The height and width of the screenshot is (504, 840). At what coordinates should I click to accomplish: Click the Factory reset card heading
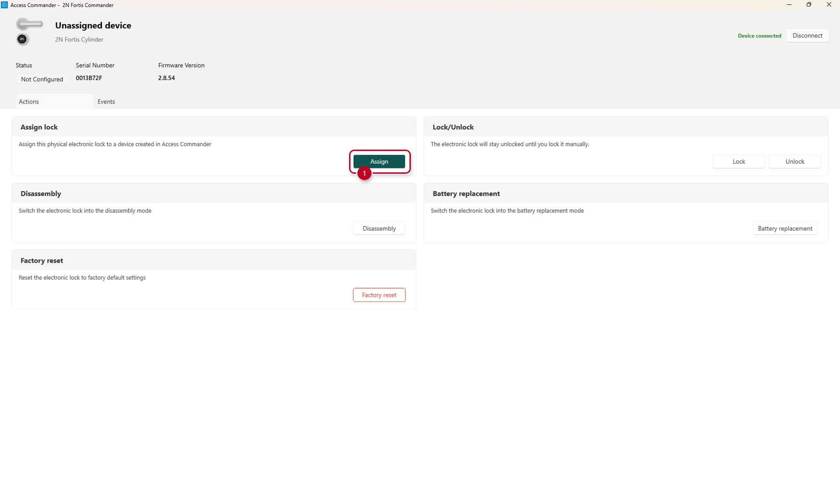[42, 260]
